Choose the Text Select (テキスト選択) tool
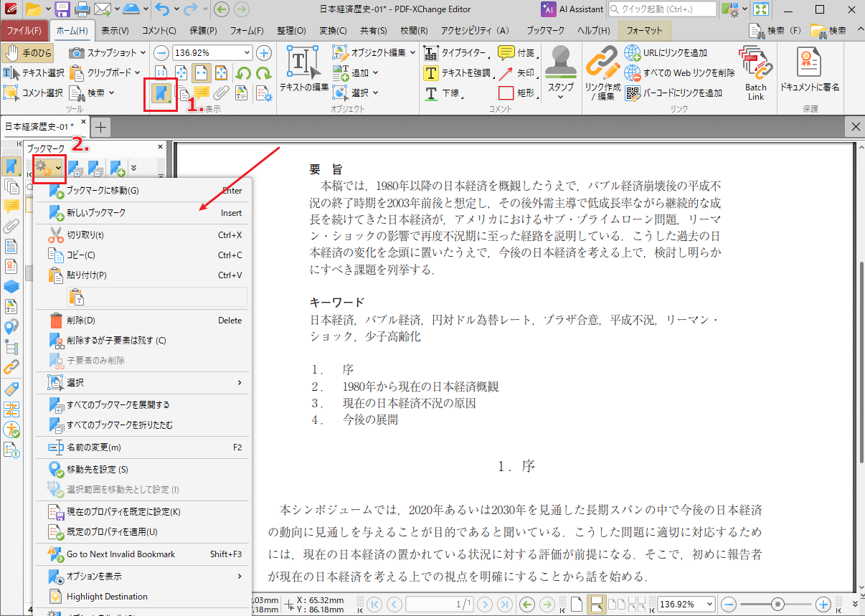This screenshot has height=616, width=865. [34, 72]
